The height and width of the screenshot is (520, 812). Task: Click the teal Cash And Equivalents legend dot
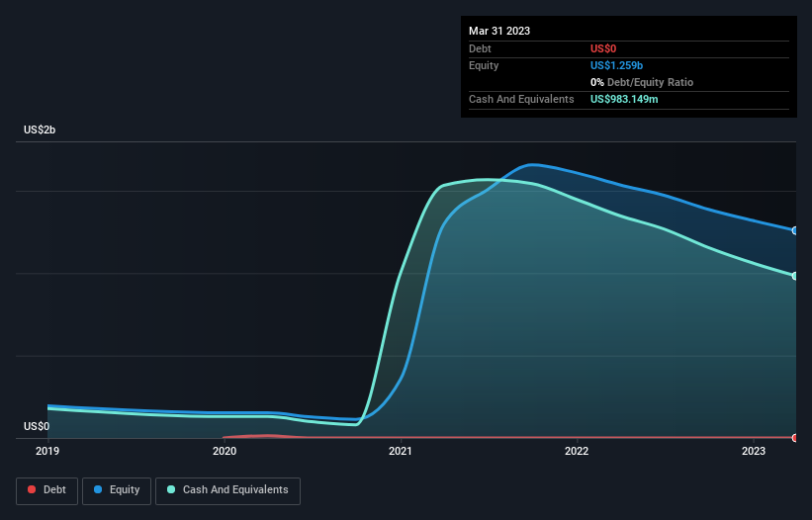[x=171, y=489]
